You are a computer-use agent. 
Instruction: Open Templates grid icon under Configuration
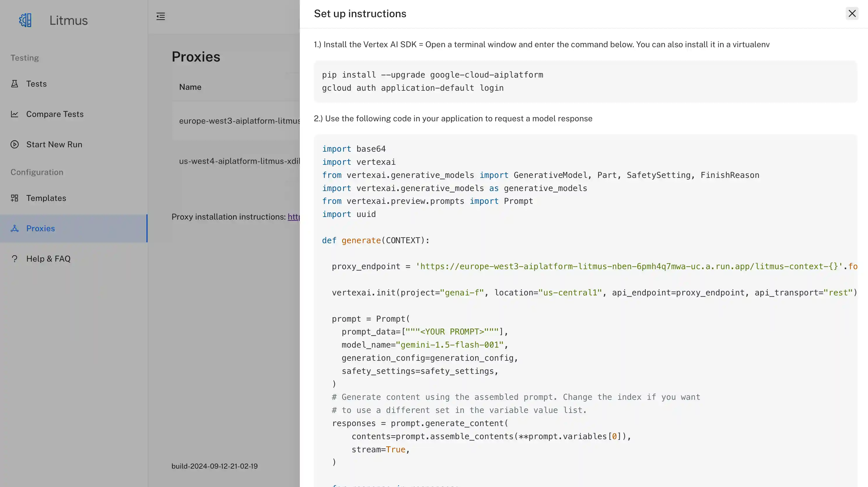click(15, 198)
